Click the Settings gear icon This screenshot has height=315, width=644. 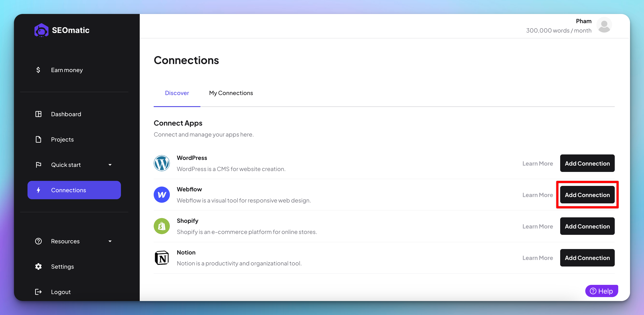tap(38, 267)
